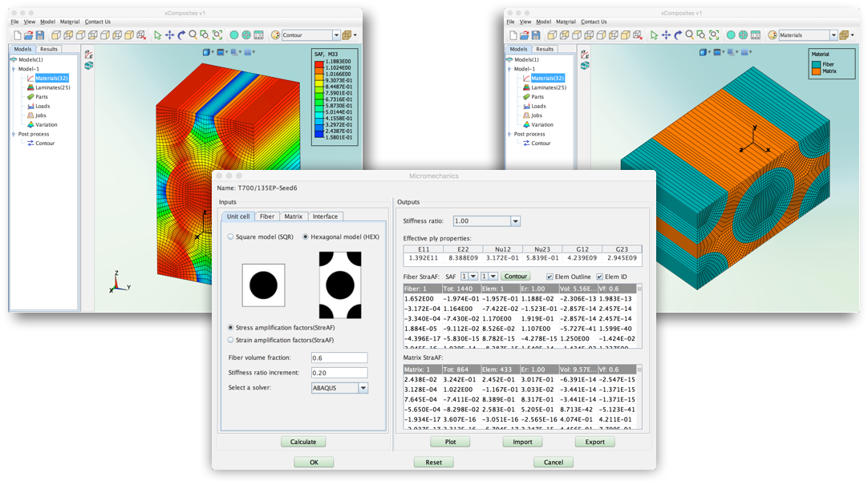Viewport: 868px width, 481px height.
Task: Click the Save disk icon in the left window
Action: (40, 35)
